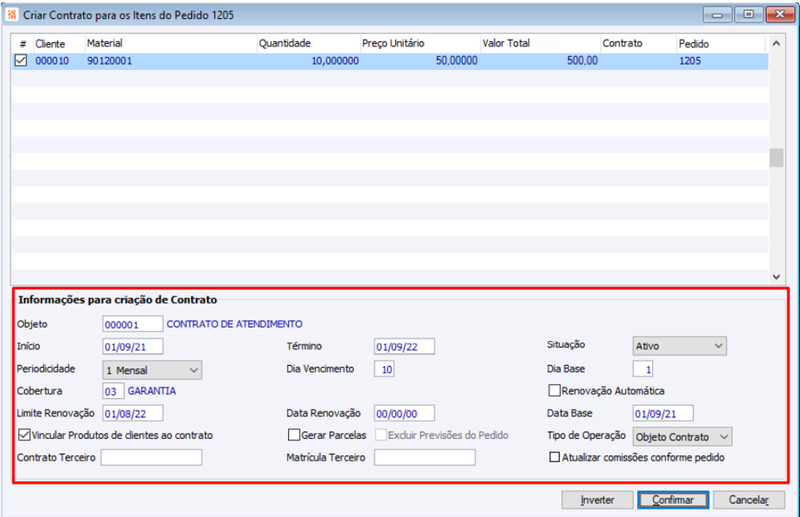The width and height of the screenshot is (800, 517).
Task: Click the table scrollbar up arrow
Action: coord(776,43)
